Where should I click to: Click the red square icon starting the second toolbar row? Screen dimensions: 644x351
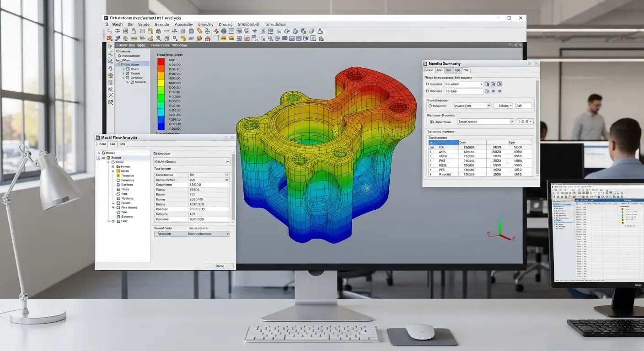pos(108,39)
